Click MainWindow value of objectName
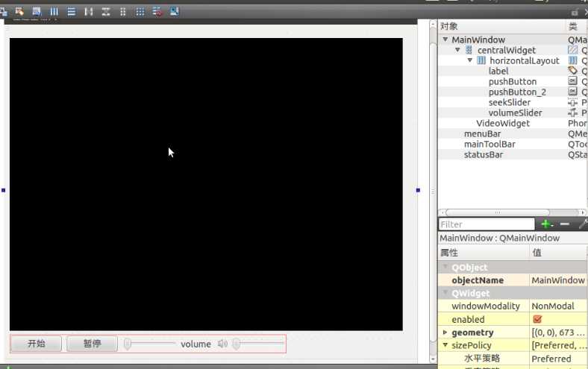 [x=558, y=280]
